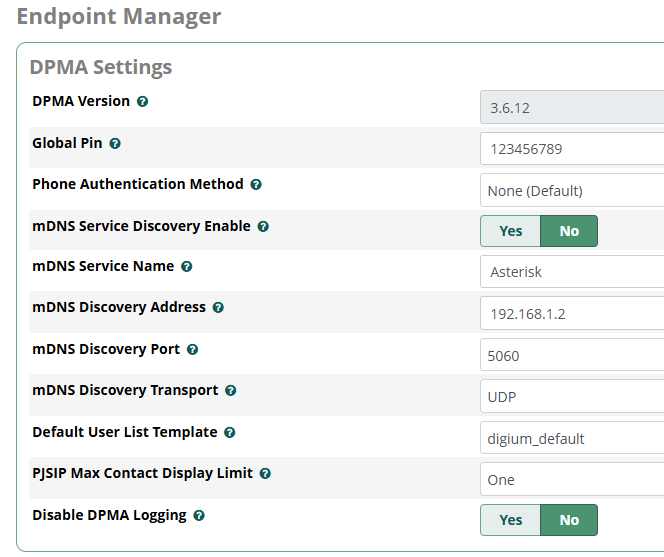
Task: Select No for Disable DPMA Logging
Action: 569,520
